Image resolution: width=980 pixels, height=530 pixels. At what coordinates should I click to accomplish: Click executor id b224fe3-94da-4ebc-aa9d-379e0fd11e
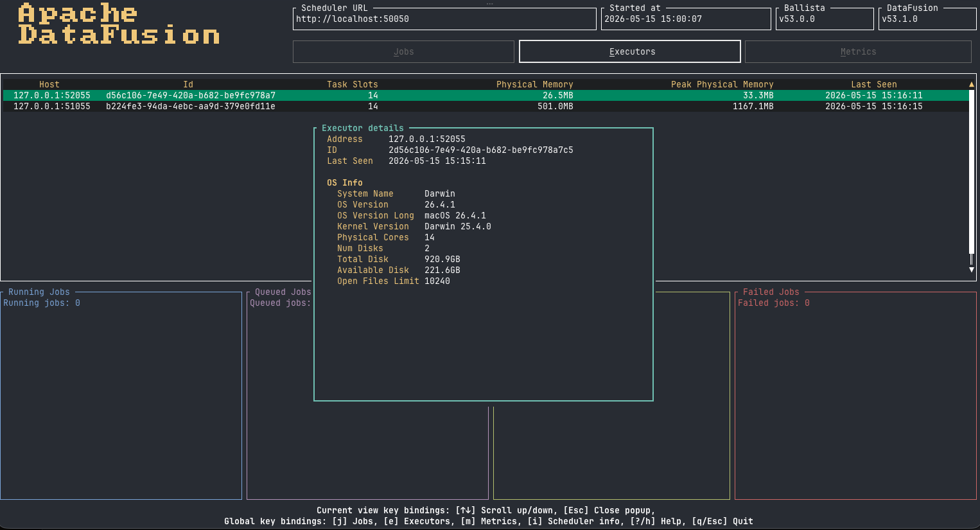point(191,107)
